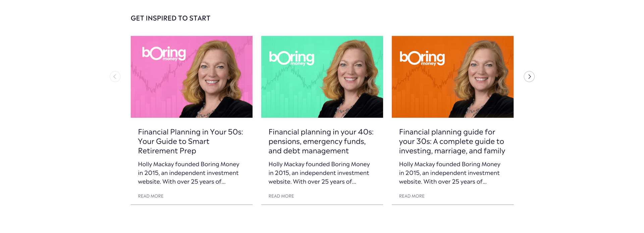Open 'Financial Planning in Your 50s' title

click(x=191, y=141)
